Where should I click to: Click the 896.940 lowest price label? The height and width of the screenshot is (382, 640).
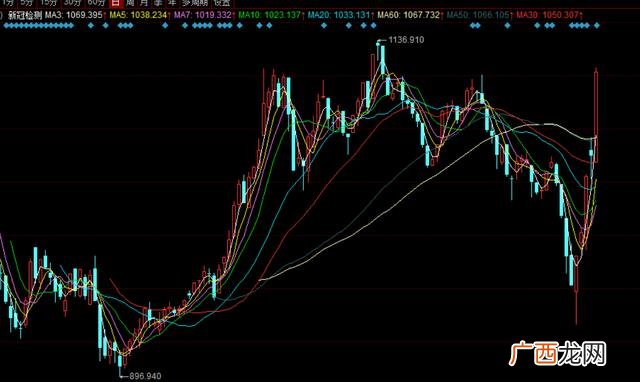click(x=145, y=376)
